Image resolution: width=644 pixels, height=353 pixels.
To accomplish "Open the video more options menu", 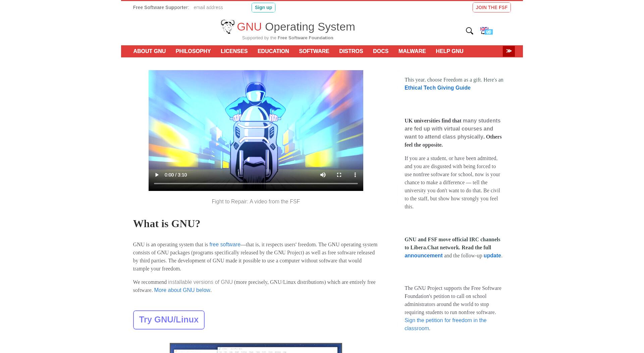I will [x=355, y=175].
